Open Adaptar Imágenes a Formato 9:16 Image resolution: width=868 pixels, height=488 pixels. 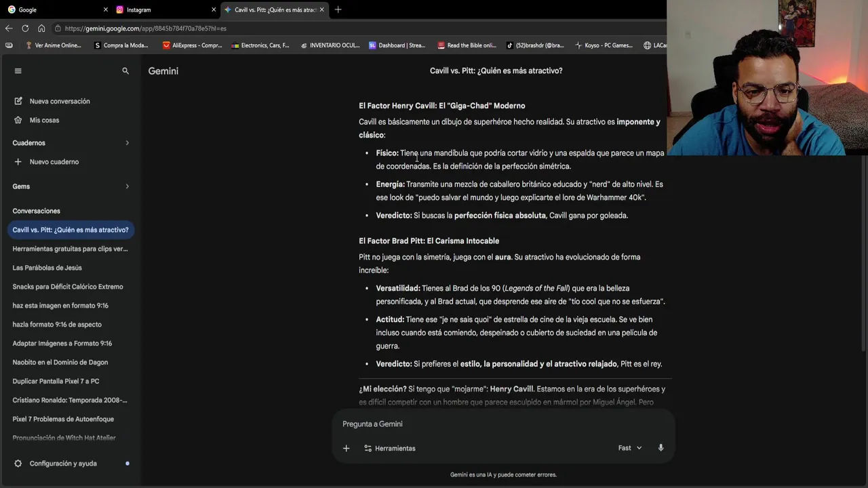(x=71, y=344)
